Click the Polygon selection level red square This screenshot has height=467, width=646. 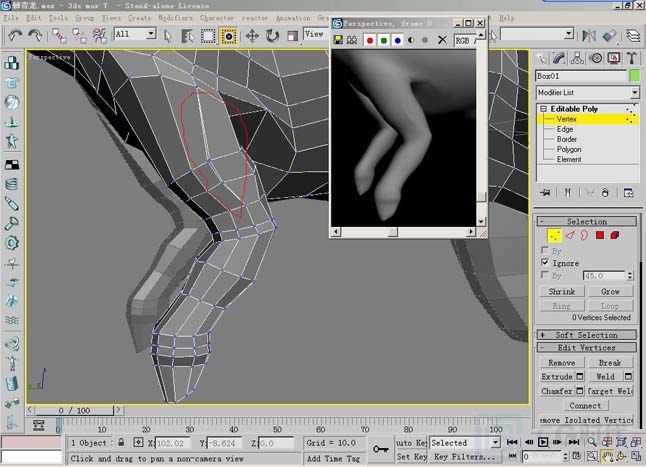tap(600, 235)
